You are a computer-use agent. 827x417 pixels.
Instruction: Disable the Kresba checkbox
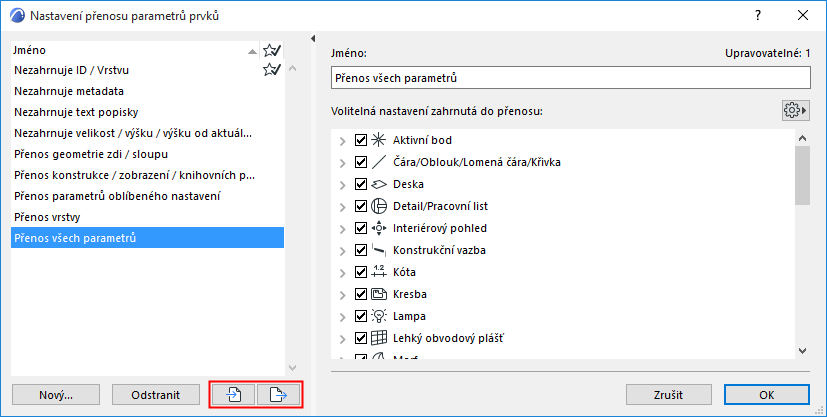coord(361,294)
